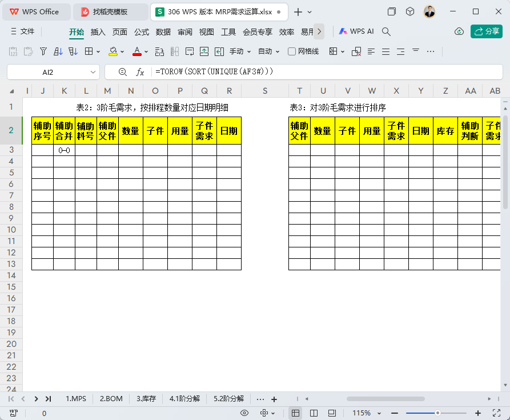Go to the last sheet arrow

(x=48, y=399)
